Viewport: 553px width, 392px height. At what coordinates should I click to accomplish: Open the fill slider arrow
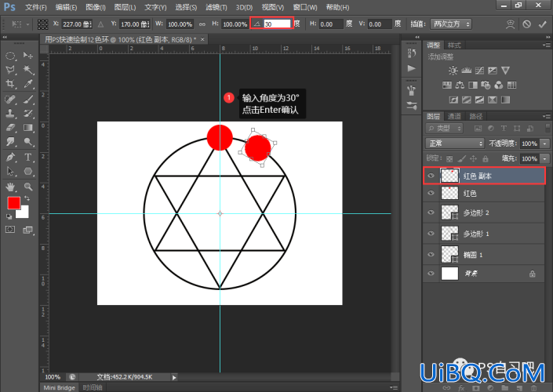(545, 158)
